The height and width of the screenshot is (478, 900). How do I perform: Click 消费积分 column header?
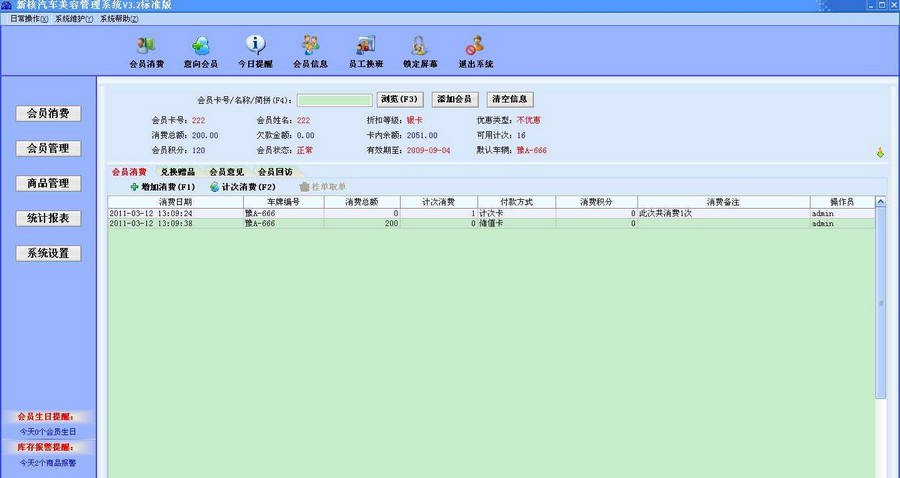[x=596, y=202]
